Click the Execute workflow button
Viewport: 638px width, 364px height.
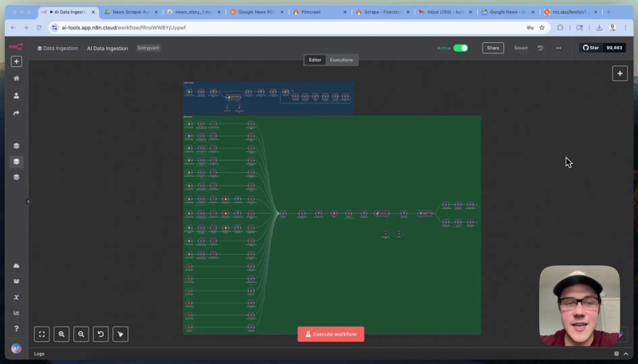(331, 334)
